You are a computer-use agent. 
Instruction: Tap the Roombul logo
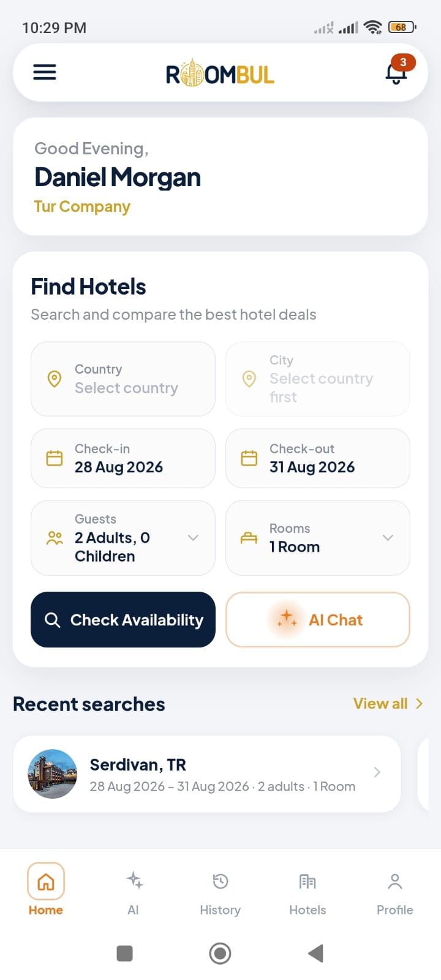pyautogui.click(x=220, y=73)
